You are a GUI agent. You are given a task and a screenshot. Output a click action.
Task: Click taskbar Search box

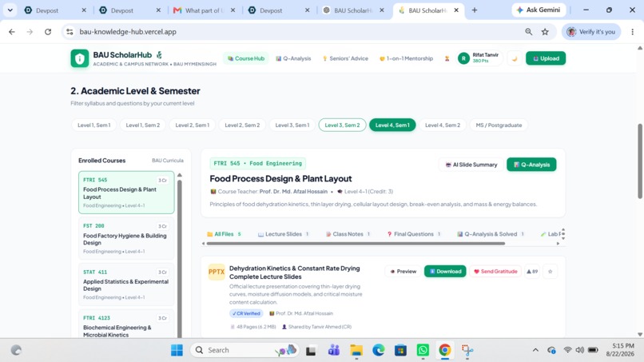pos(245,350)
